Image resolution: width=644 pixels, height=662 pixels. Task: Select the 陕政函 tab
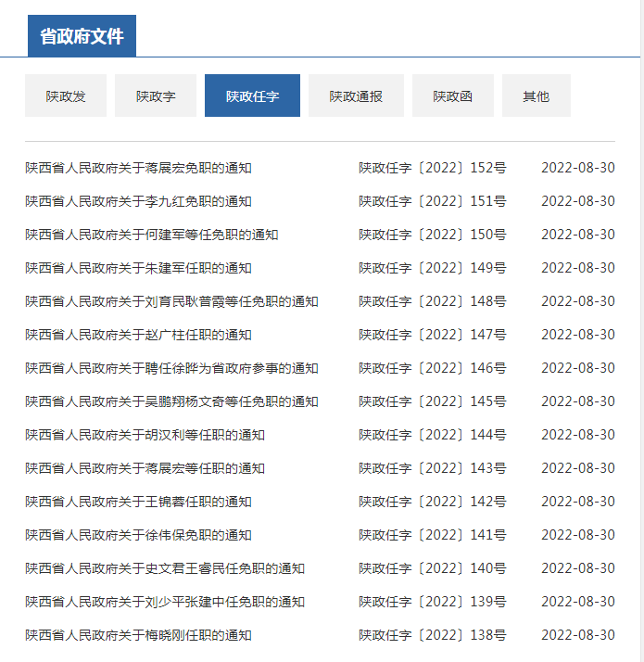tap(452, 96)
